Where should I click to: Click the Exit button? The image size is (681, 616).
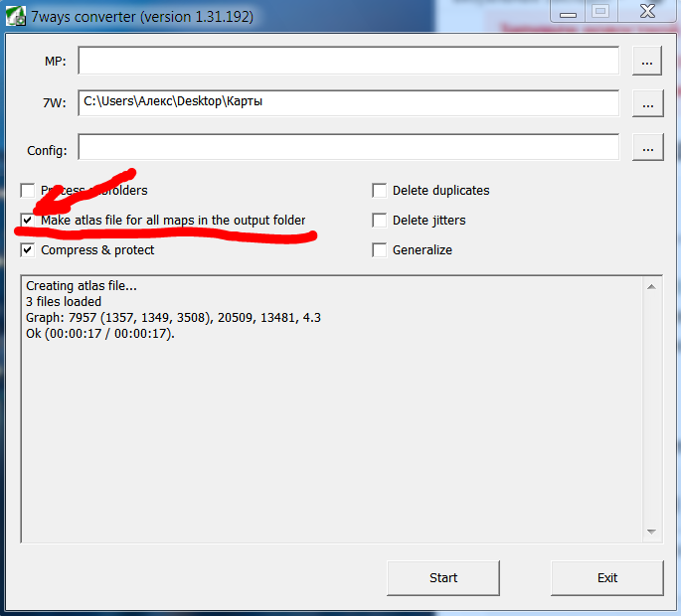606,577
